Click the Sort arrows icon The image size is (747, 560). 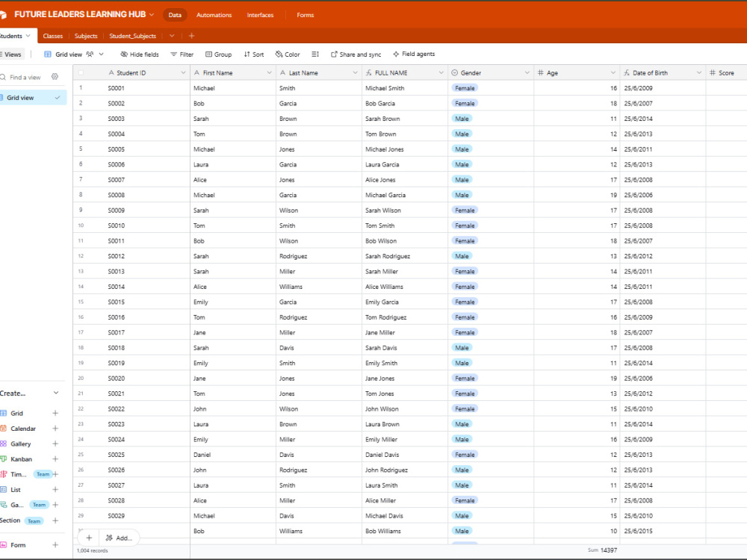click(x=247, y=55)
